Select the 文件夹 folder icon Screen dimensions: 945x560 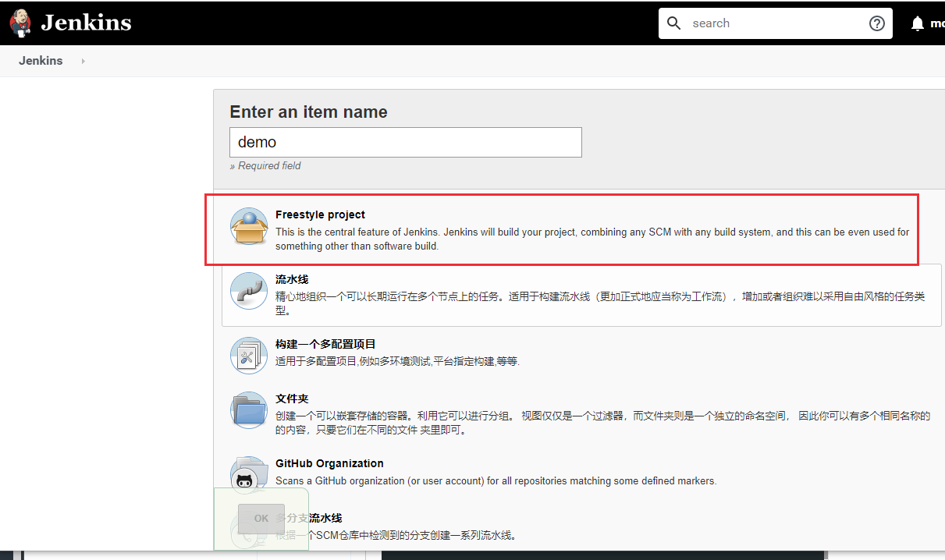tap(249, 410)
